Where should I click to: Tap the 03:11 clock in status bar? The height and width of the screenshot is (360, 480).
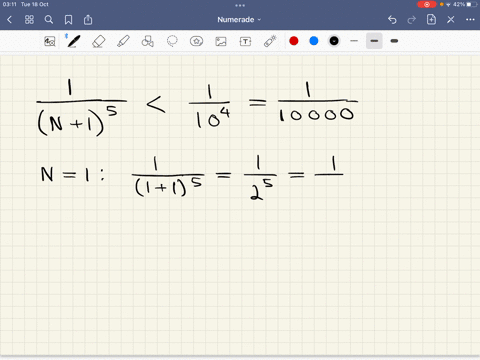pos(9,4)
